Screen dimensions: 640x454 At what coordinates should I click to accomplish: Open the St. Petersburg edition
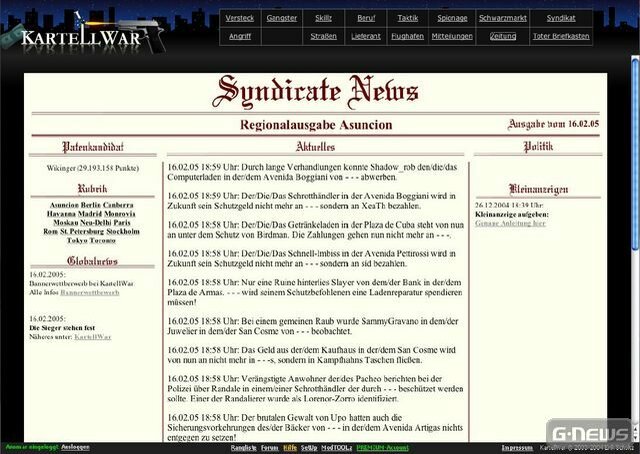coord(82,231)
